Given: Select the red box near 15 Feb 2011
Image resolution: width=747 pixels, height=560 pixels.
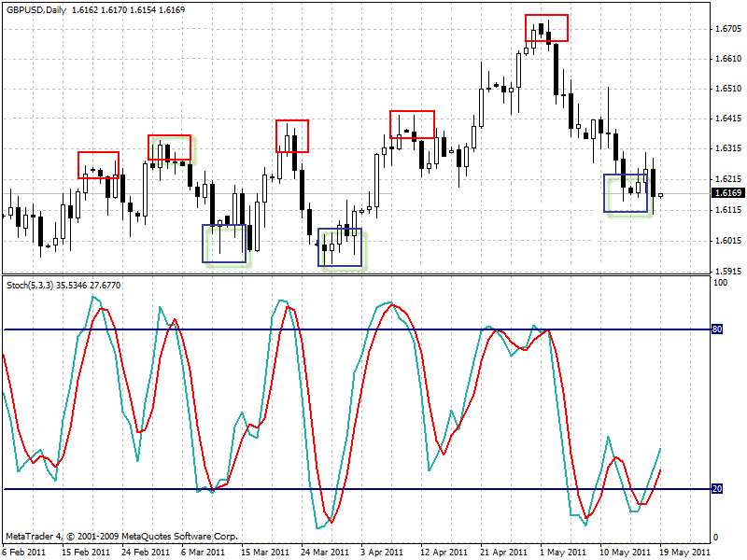Looking at the screenshot, I should click(99, 165).
